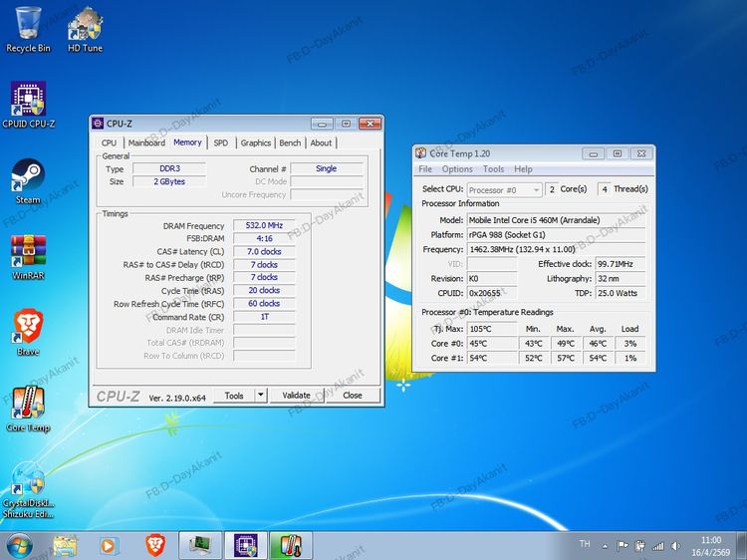Select the WinRAR desktop shortcut
This screenshot has height=560, width=747.
point(28,257)
